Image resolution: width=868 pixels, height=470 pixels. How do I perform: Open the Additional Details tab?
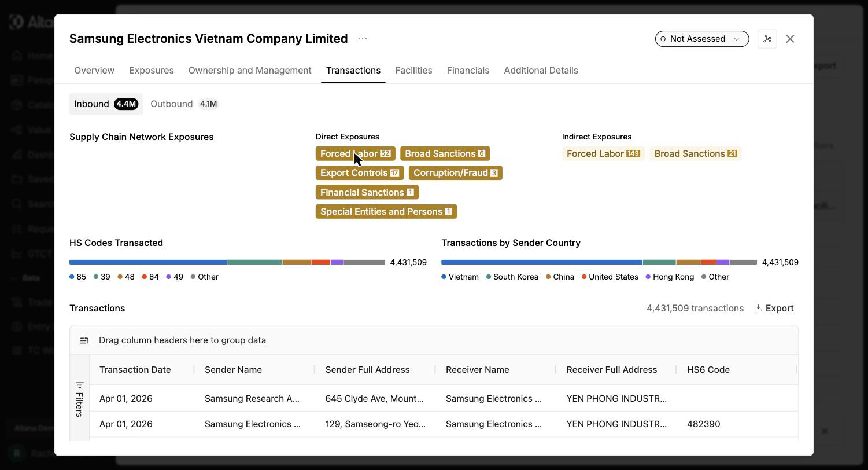[x=541, y=70]
